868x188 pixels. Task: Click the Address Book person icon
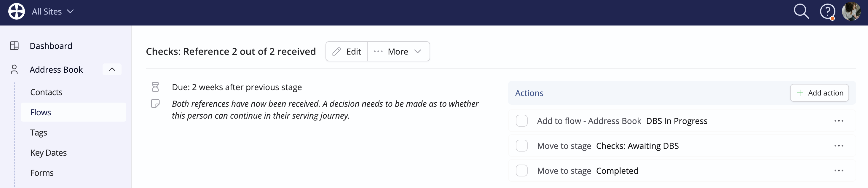pyautogui.click(x=14, y=69)
